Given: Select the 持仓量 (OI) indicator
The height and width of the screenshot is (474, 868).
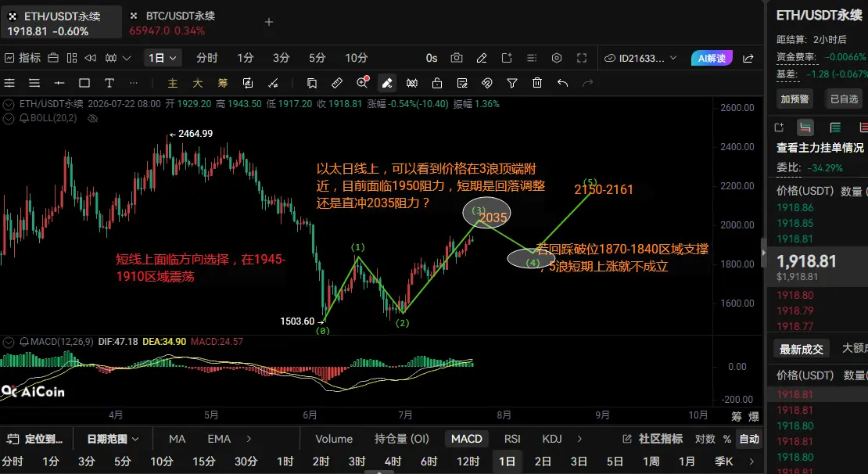Looking at the screenshot, I should point(402,439).
